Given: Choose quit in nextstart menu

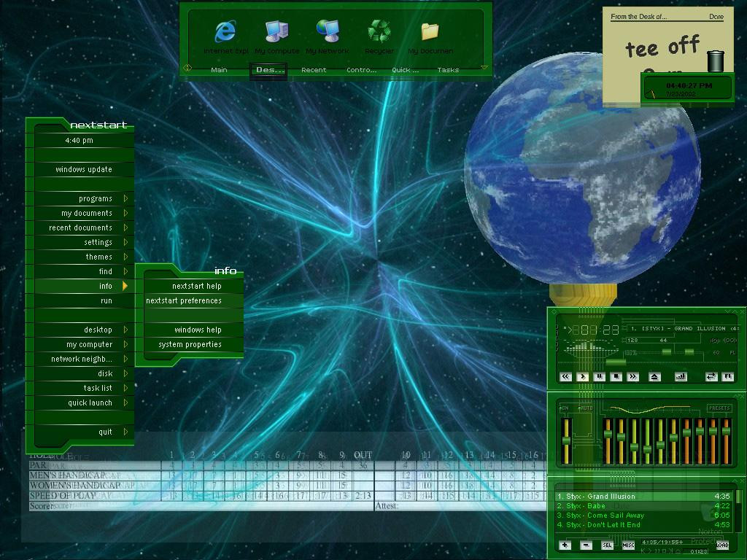Looking at the screenshot, I should click(x=84, y=432).
